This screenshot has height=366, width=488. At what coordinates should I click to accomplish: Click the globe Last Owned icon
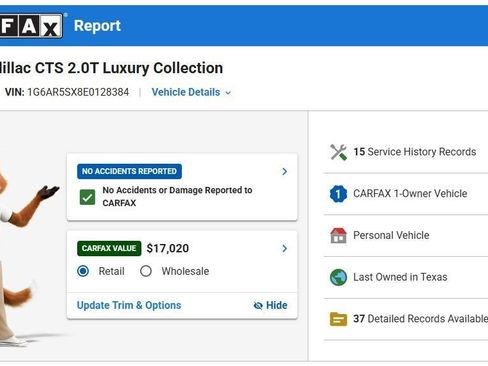(338, 277)
